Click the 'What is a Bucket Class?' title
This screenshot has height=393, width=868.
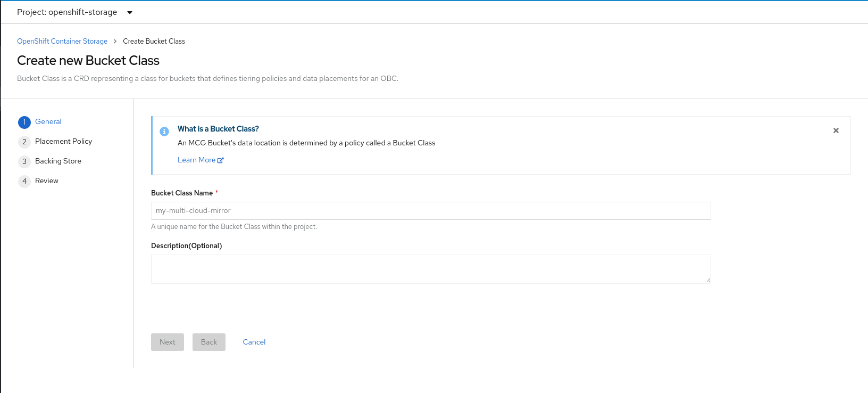point(218,129)
